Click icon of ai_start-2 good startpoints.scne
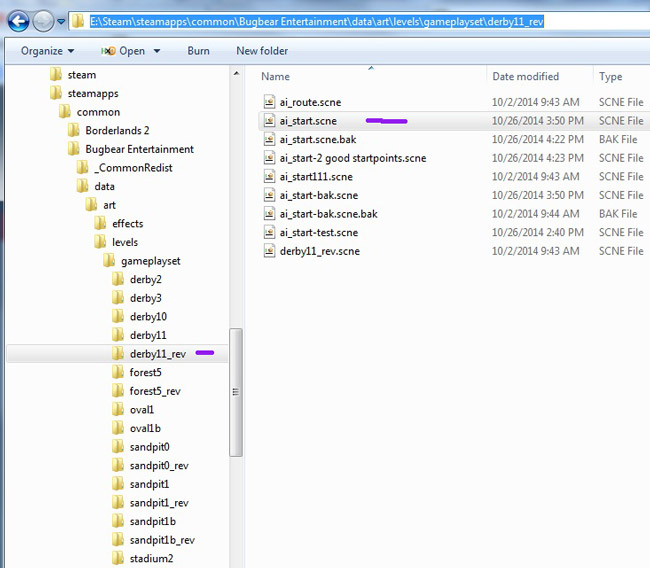The image size is (650, 568). click(x=269, y=158)
